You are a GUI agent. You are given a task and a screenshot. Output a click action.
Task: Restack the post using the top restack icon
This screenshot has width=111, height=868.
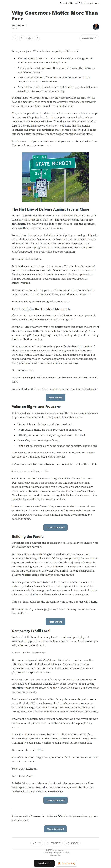37,38
